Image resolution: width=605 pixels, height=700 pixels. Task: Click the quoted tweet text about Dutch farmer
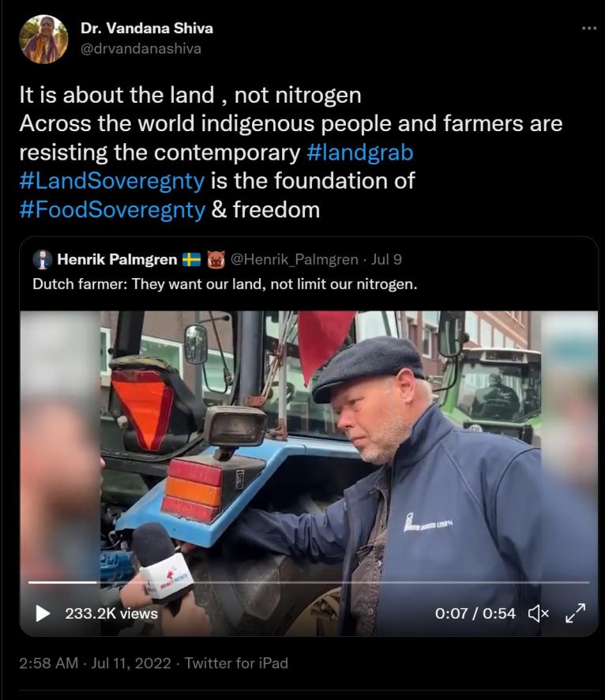click(225, 284)
